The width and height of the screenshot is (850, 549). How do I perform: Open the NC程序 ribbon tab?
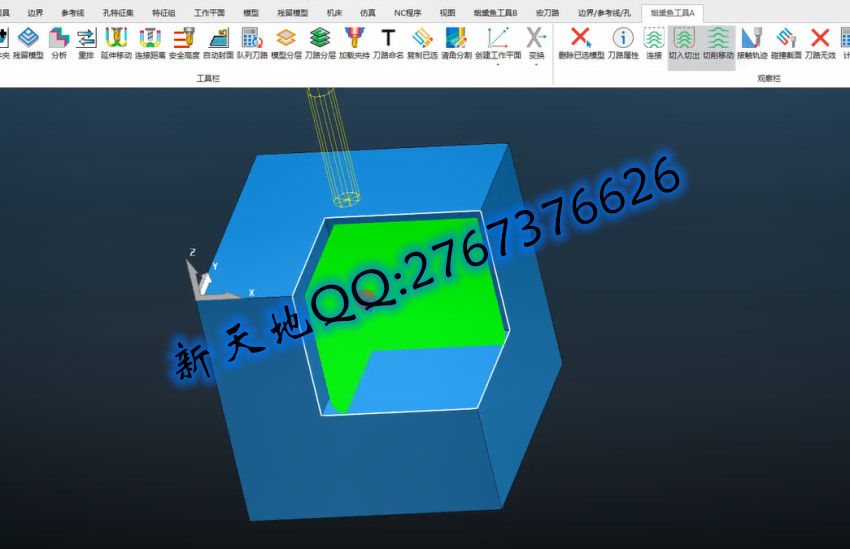pyautogui.click(x=408, y=13)
